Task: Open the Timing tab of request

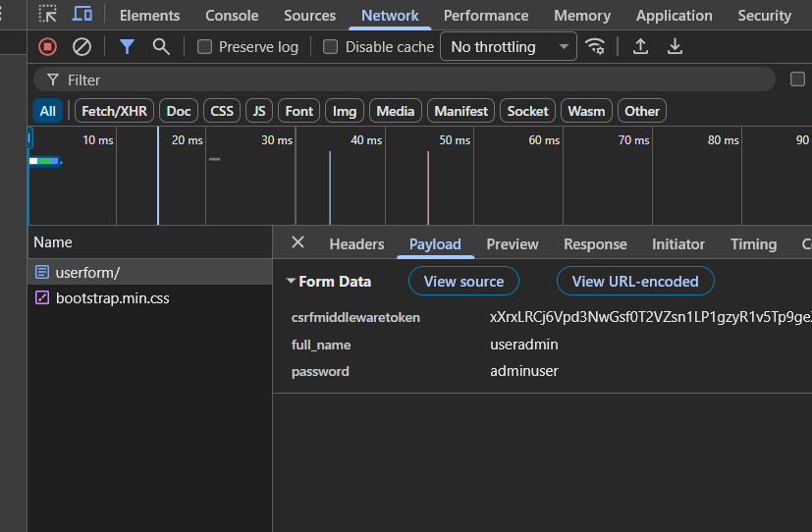Action: [753, 243]
